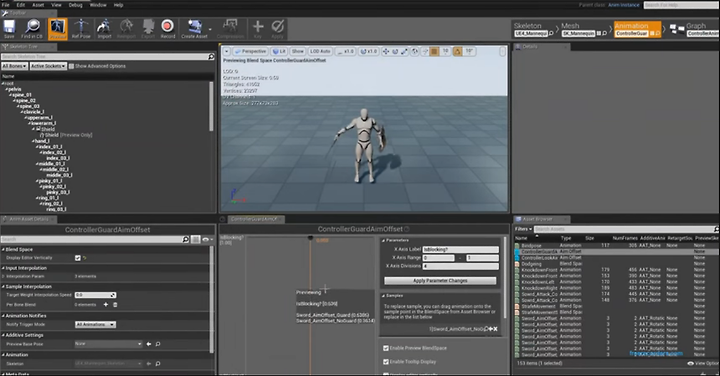Click Target Weight Interpolation Speed field

coord(95,295)
